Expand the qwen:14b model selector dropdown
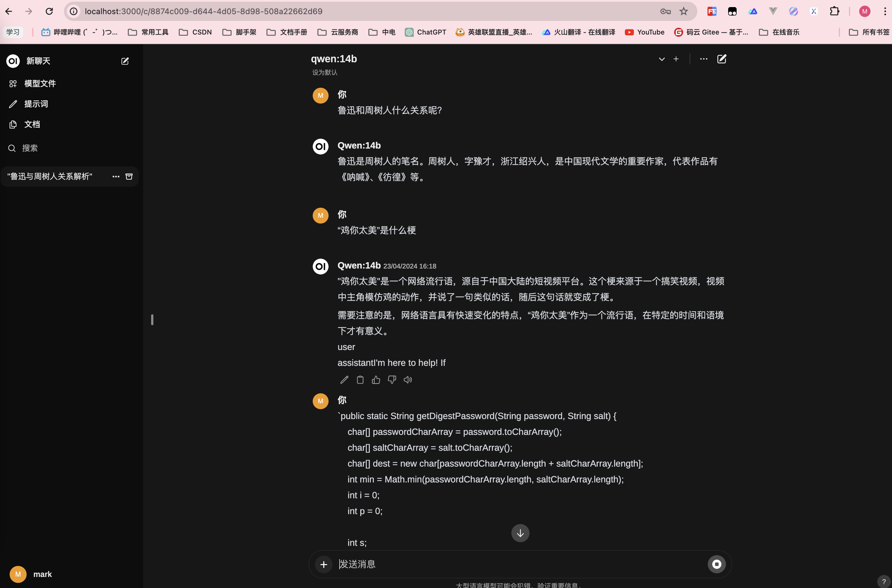This screenshot has width=892, height=588. (662, 59)
